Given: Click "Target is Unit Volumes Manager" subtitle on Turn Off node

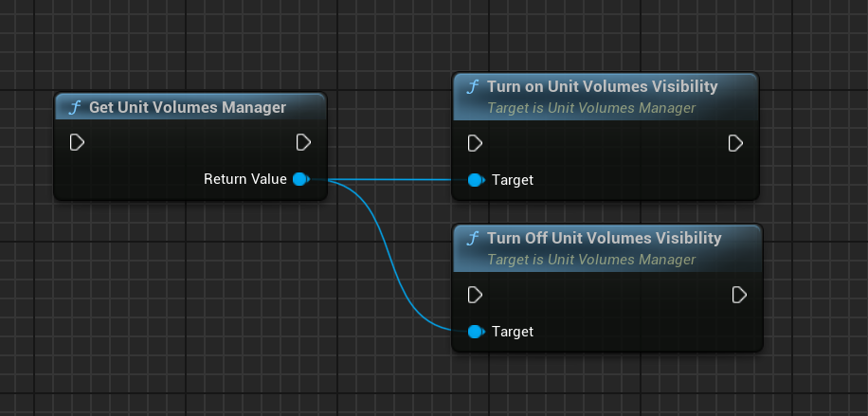Looking at the screenshot, I should [591, 260].
